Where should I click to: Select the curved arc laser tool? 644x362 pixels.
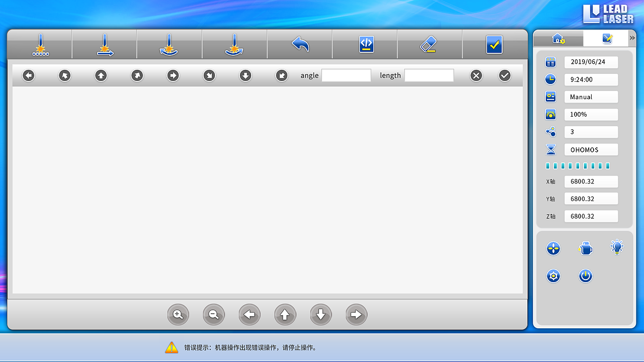tap(234, 45)
